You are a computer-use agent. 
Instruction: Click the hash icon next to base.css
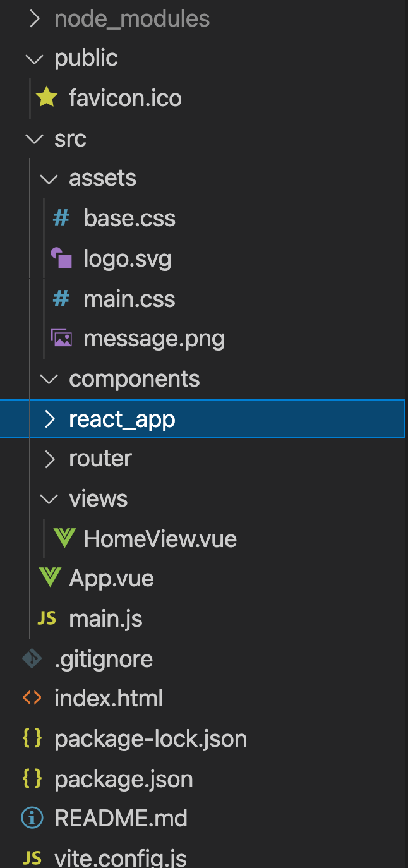61,219
